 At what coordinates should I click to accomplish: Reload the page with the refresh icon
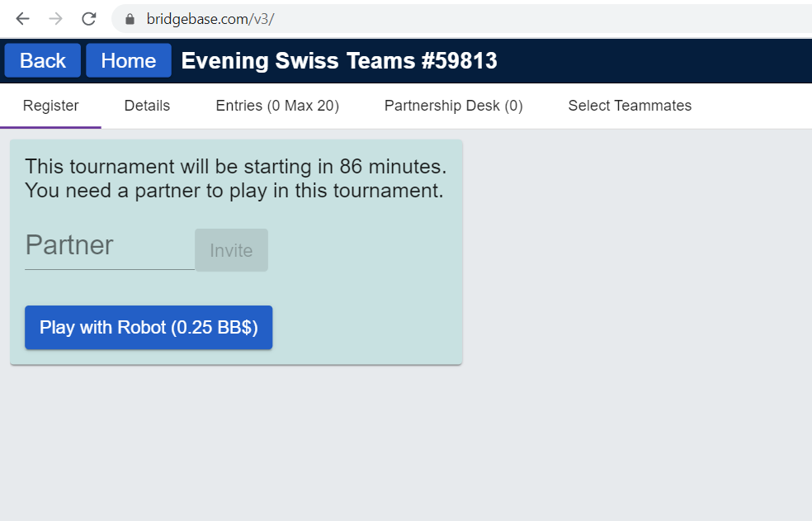click(89, 19)
